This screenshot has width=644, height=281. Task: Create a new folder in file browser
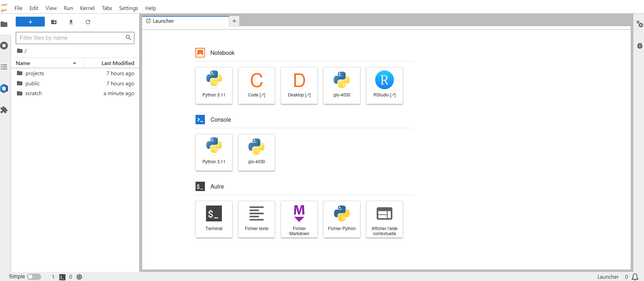point(54,22)
